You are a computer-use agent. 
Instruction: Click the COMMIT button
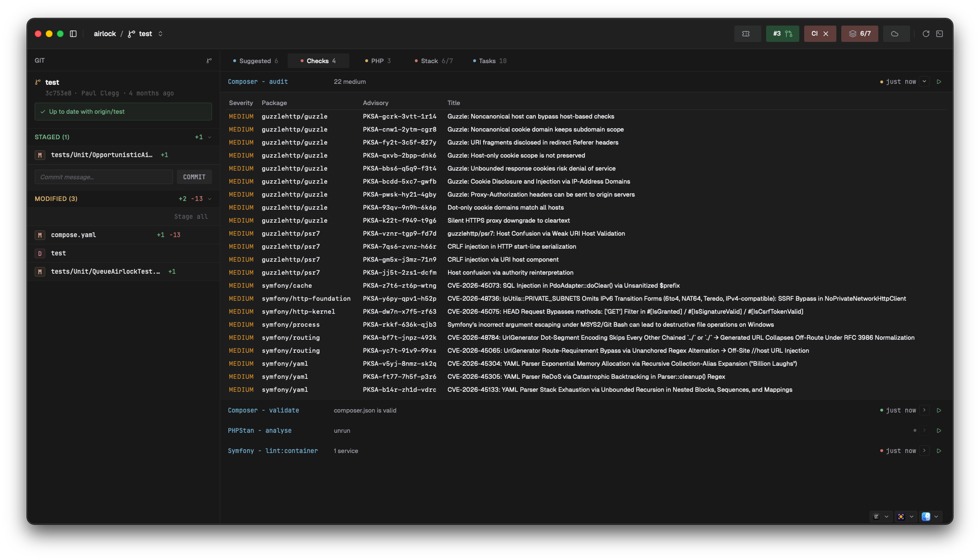coord(194,177)
